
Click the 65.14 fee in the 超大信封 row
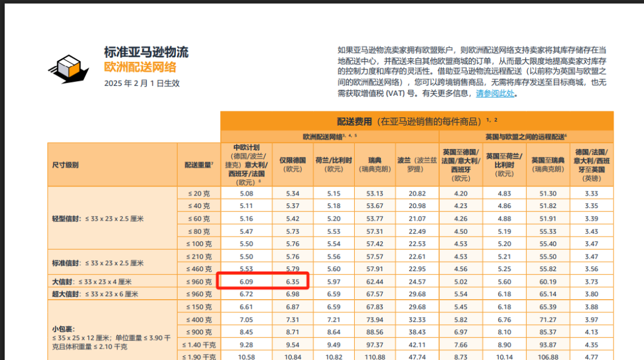click(x=548, y=294)
